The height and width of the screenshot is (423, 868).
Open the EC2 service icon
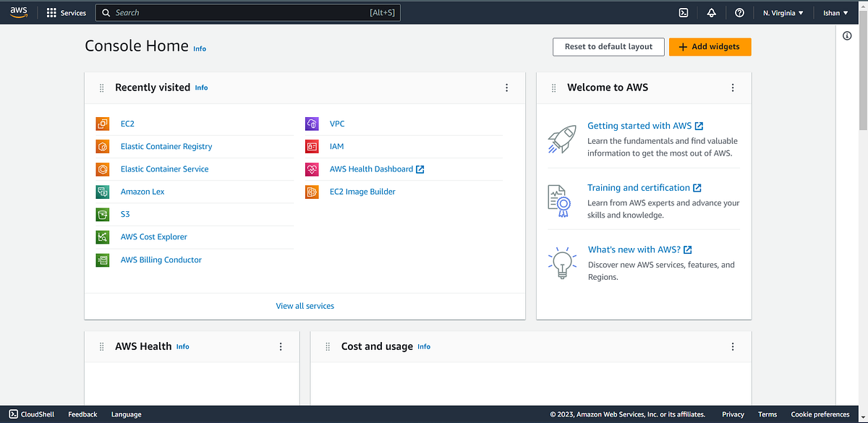tap(102, 124)
